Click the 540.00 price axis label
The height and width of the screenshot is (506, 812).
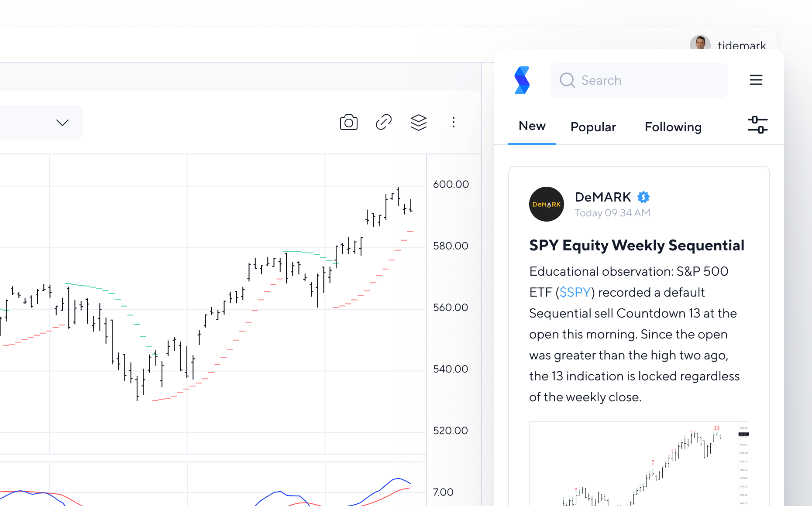coord(451,369)
